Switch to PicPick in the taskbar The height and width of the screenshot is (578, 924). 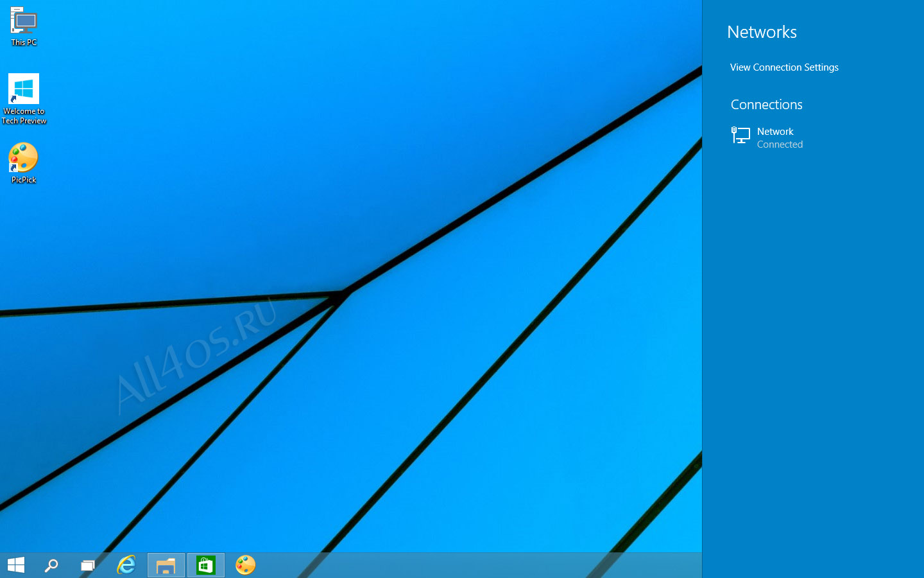[x=245, y=565]
